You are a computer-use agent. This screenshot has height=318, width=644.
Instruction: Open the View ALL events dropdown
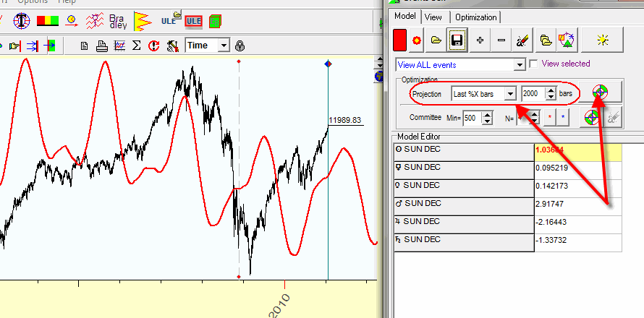point(519,65)
